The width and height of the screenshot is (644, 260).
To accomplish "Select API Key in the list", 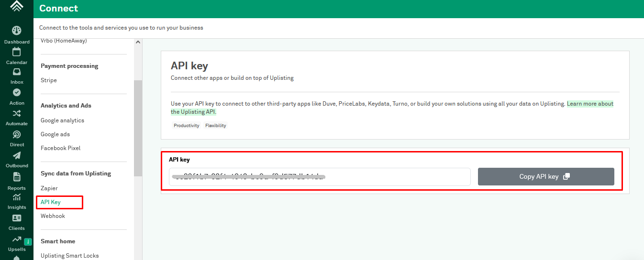I will pos(51,202).
